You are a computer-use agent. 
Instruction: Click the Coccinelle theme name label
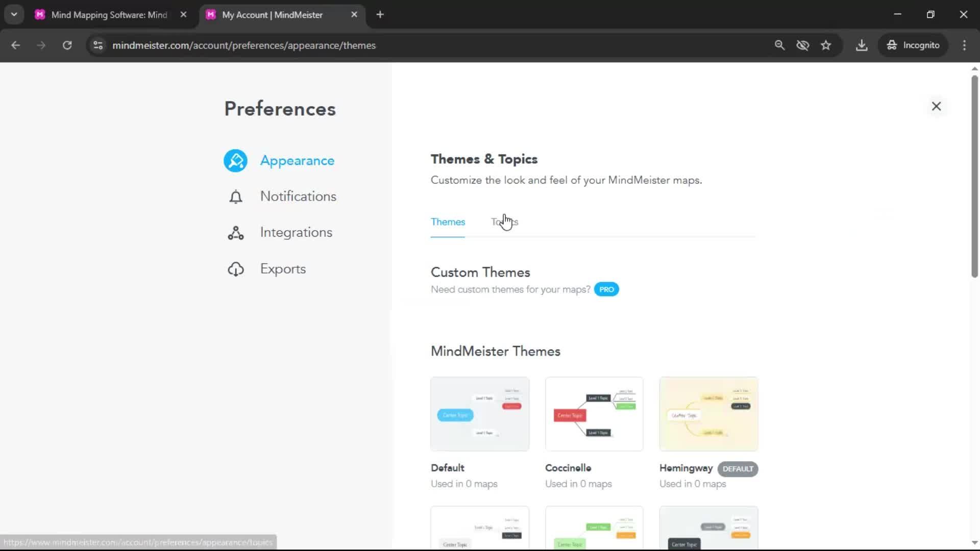[x=568, y=468]
